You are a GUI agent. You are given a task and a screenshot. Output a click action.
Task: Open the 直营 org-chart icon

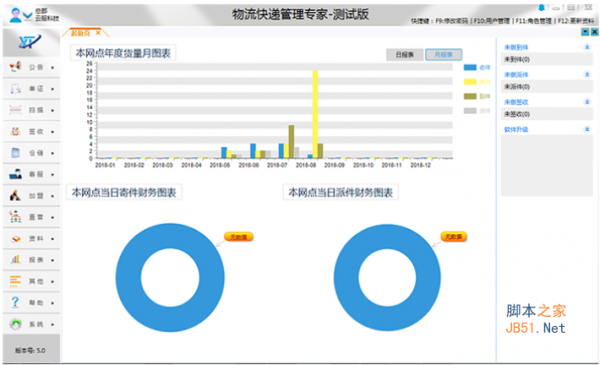click(x=15, y=217)
